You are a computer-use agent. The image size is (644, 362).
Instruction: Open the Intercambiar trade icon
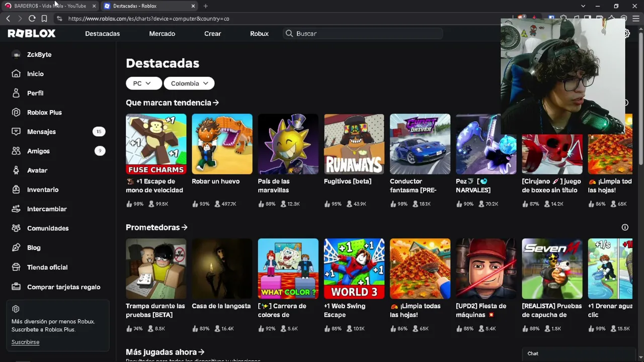16,209
